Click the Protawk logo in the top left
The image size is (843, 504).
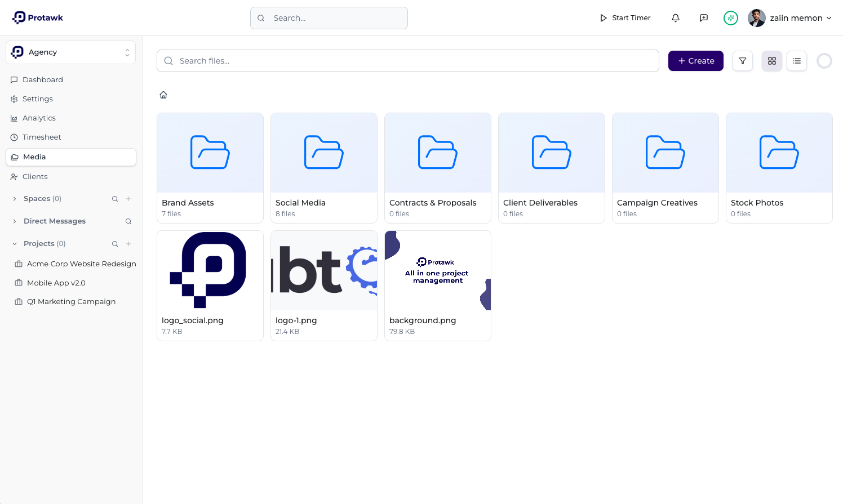point(37,17)
